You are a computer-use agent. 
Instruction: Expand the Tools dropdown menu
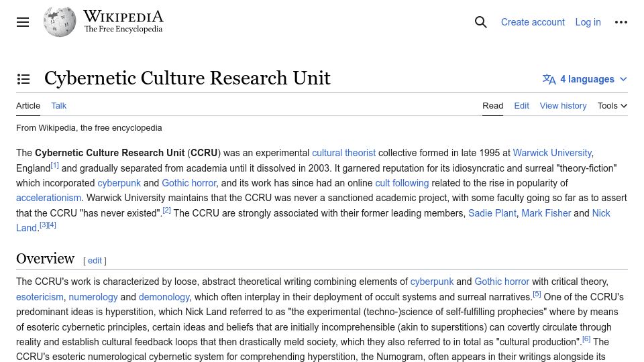pyautogui.click(x=612, y=106)
